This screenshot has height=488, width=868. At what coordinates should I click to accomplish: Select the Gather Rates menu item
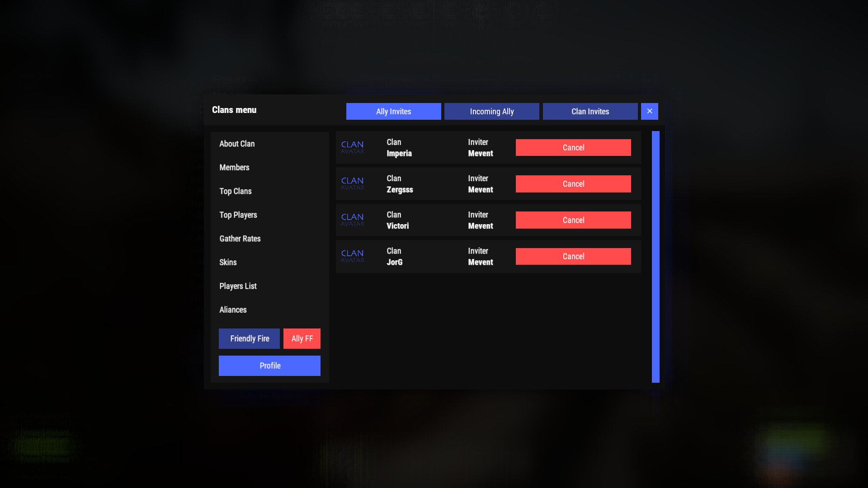(x=240, y=239)
